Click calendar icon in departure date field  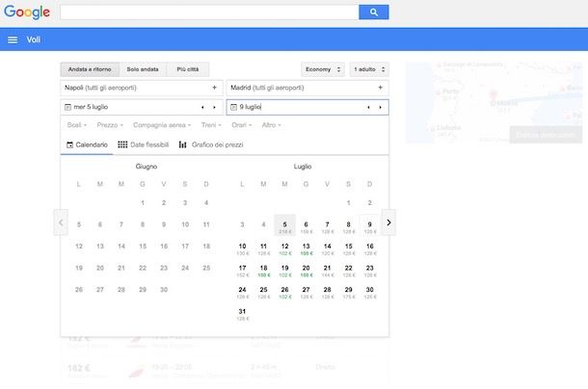(67, 107)
